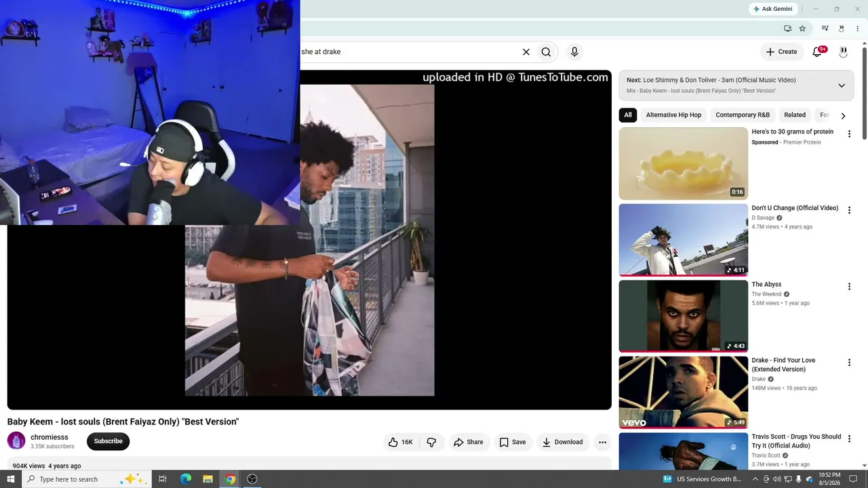Screen dimensions: 868x488
Task: Select the Related chip
Action: [x=795, y=115]
